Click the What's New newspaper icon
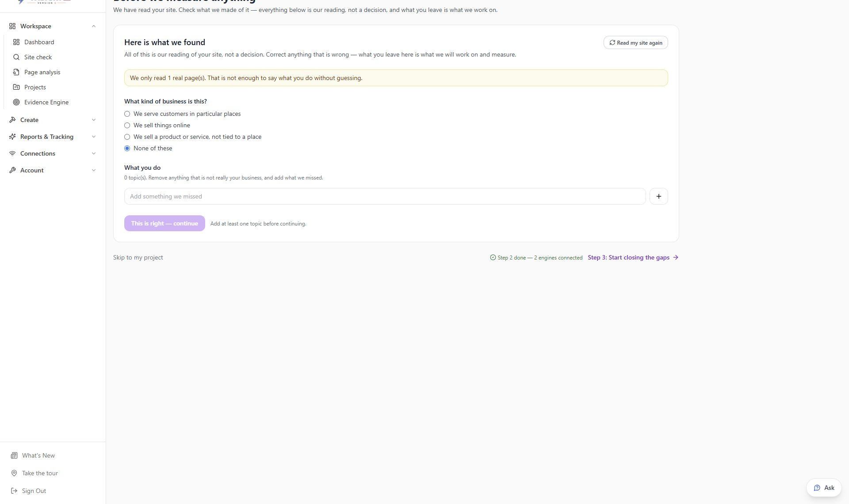Screen dimensions: 849x504 tap(14, 455)
